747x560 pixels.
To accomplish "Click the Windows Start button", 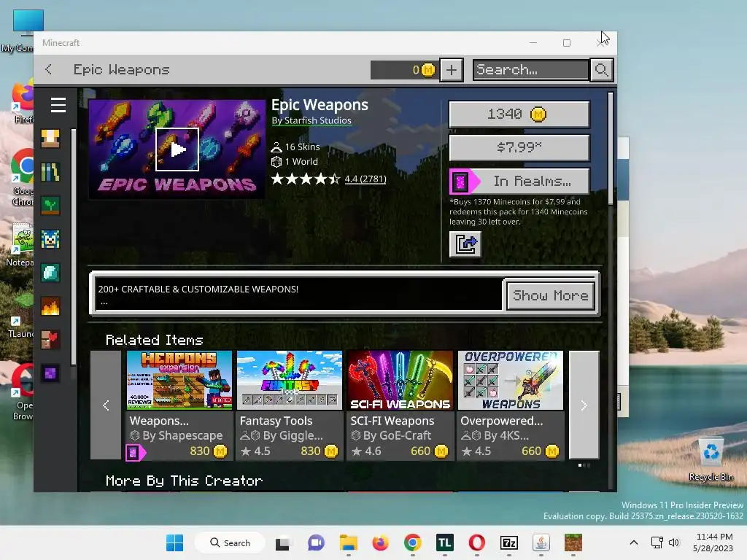I will click(175, 542).
